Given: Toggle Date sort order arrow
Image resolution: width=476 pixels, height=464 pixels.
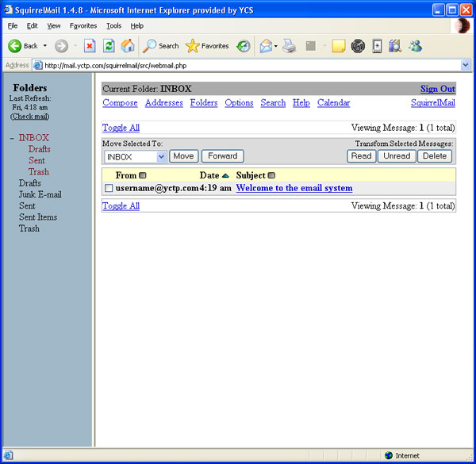Looking at the screenshot, I should click(225, 176).
